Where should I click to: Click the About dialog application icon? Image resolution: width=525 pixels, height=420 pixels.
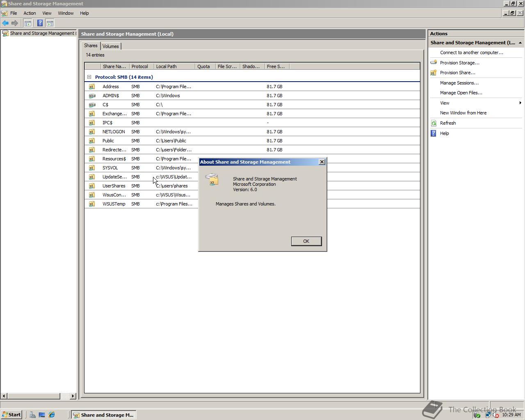click(x=212, y=179)
